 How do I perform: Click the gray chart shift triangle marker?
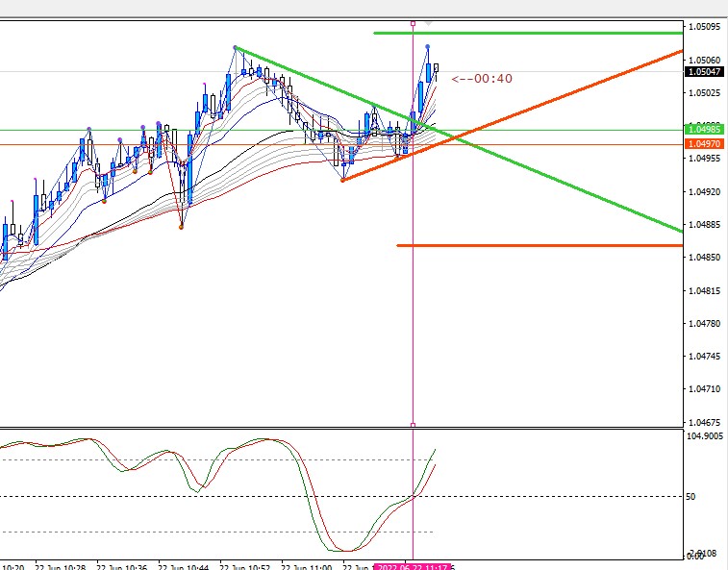pos(429,23)
